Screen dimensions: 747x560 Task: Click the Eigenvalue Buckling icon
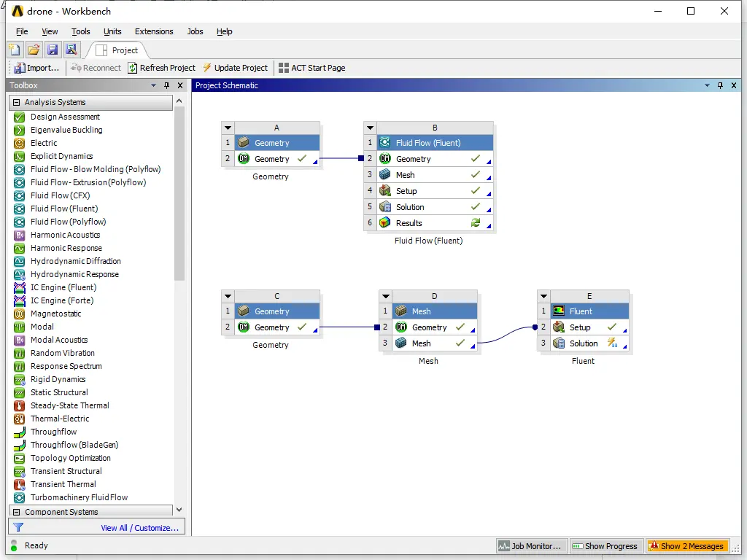click(x=19, y=130)
